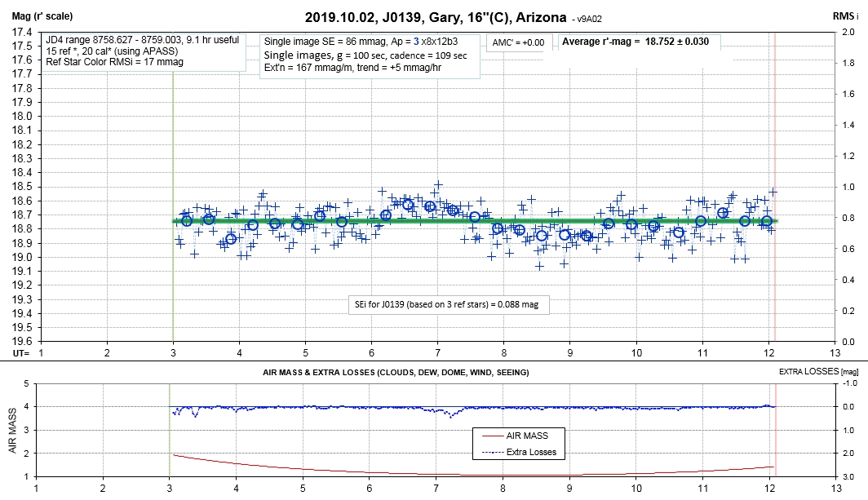Select the 18.5 magnitude tick label
The width and height of the screenshot is (868, 500).
[x=21, y=187]
